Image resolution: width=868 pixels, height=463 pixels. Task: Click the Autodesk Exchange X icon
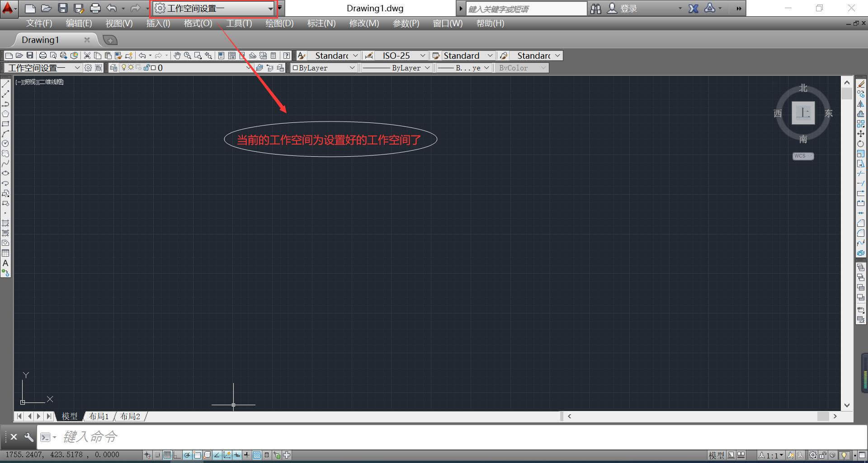click(693, 8)
